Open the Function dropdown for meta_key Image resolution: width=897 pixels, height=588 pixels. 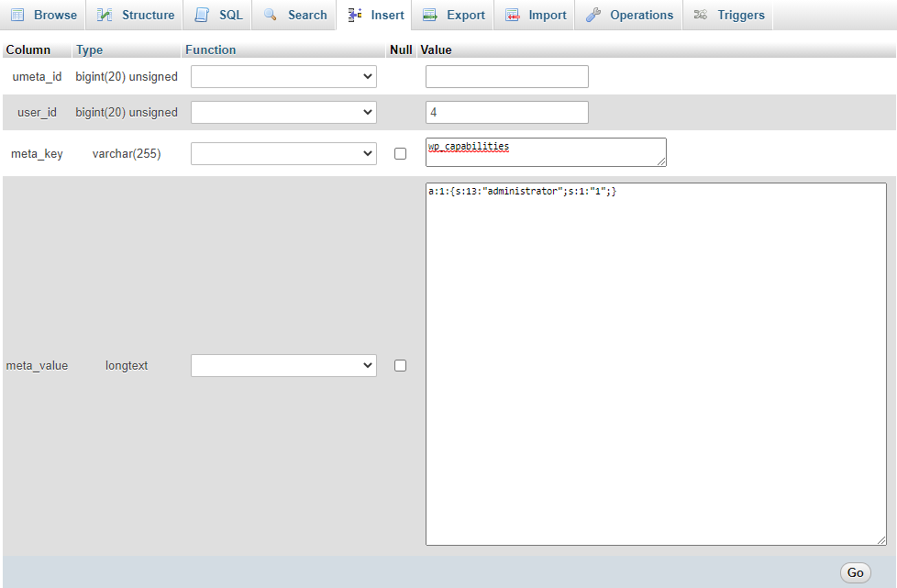[x=283, y=153]
